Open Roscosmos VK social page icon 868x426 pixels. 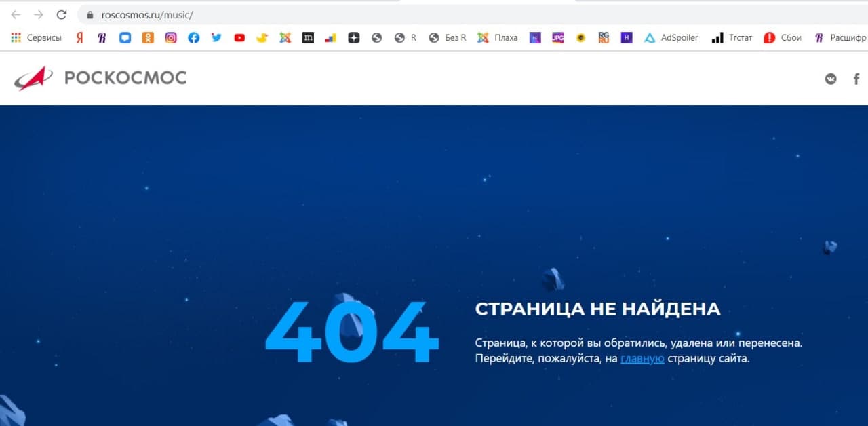pos(831,79)
